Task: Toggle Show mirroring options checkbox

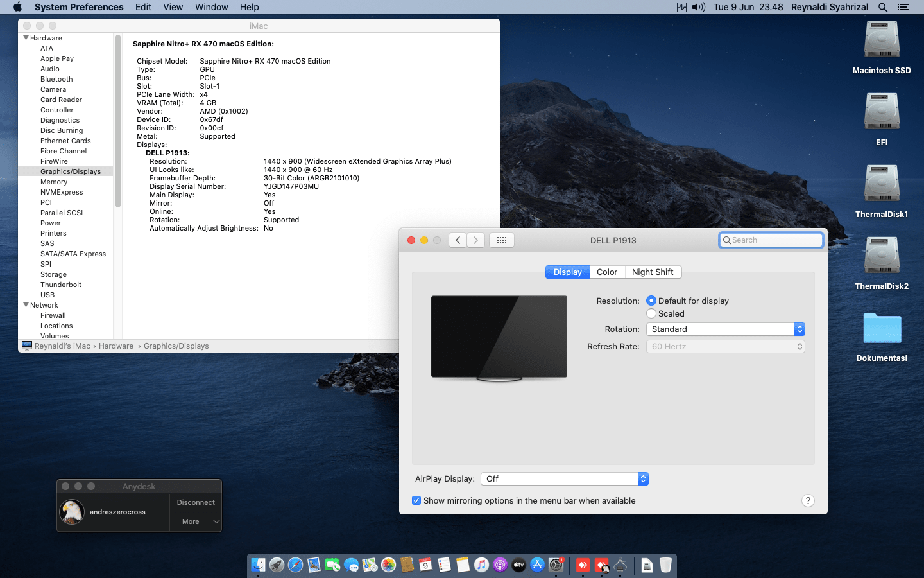Action: (x=416, y=500)
